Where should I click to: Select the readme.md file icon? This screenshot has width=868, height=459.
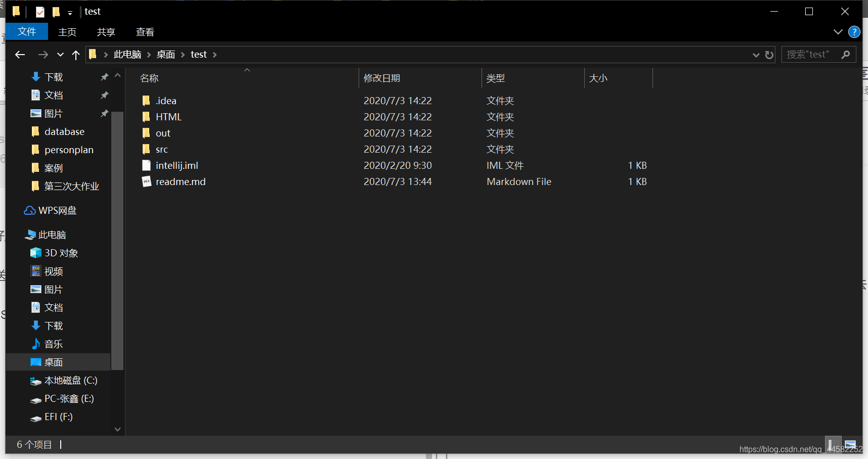pyautogui.click(x=146, y=181)
